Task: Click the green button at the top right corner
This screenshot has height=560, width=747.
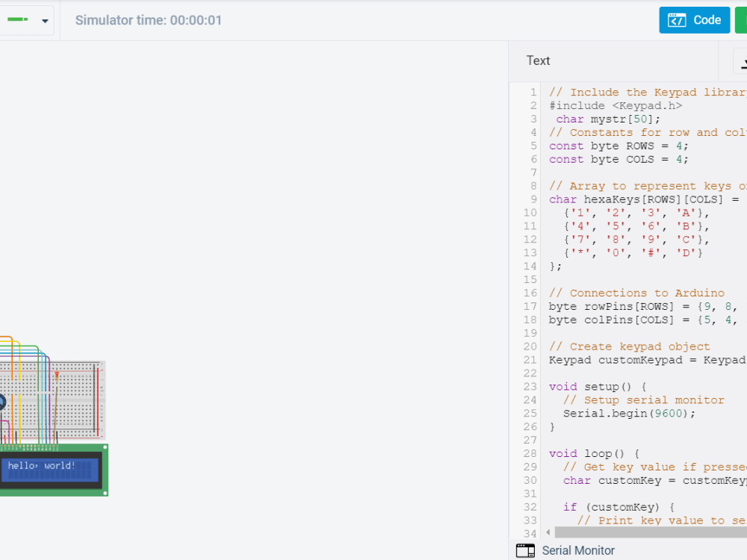Action: (743, 20)
